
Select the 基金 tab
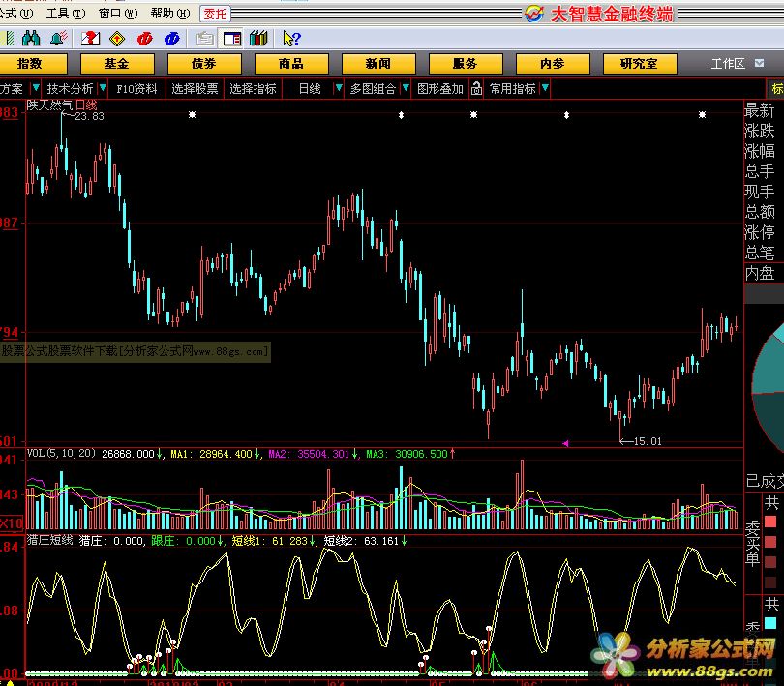coord(117,64)
